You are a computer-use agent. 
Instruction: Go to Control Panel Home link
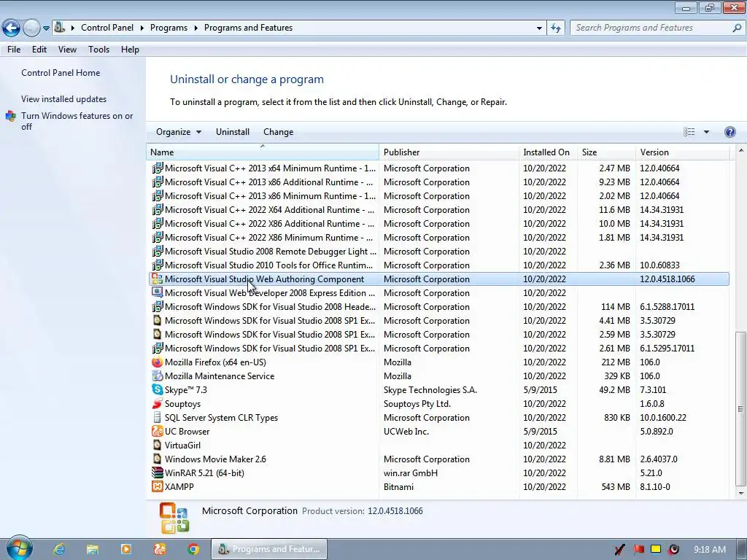pyautogui.click(x=61, y=73)
